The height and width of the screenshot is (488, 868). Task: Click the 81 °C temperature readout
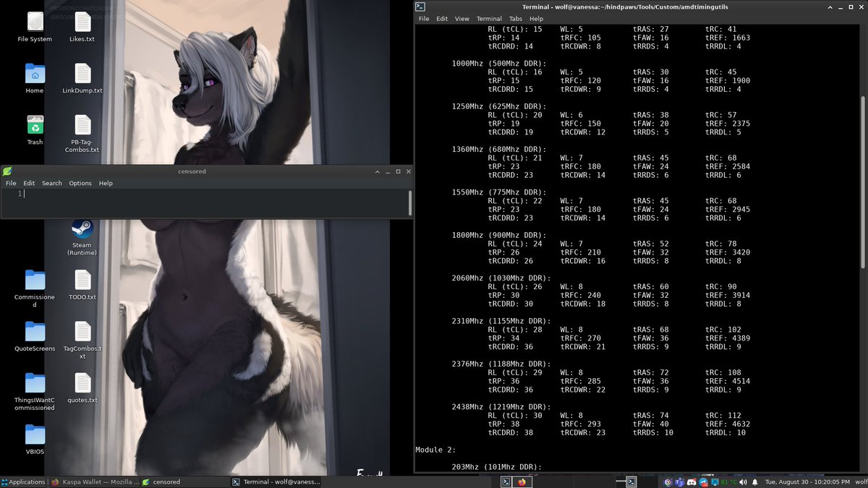click(x=729, y=481)
